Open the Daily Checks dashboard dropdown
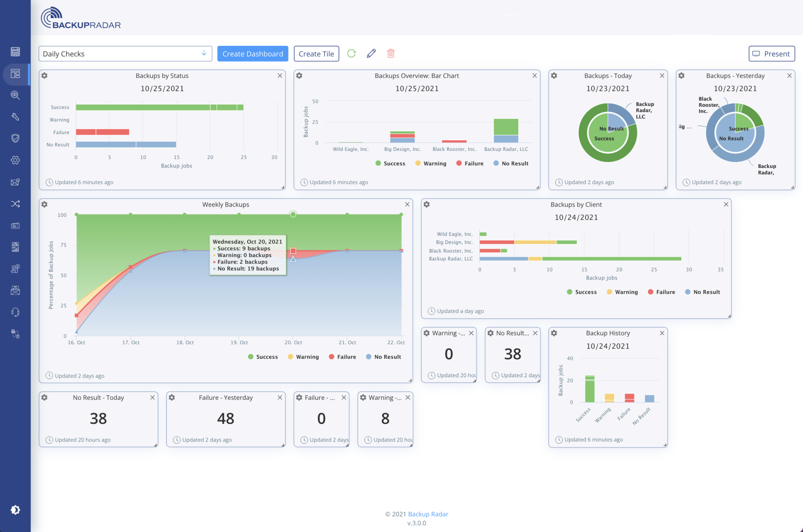This screenshot has width=803, height=532. [125, 54]
